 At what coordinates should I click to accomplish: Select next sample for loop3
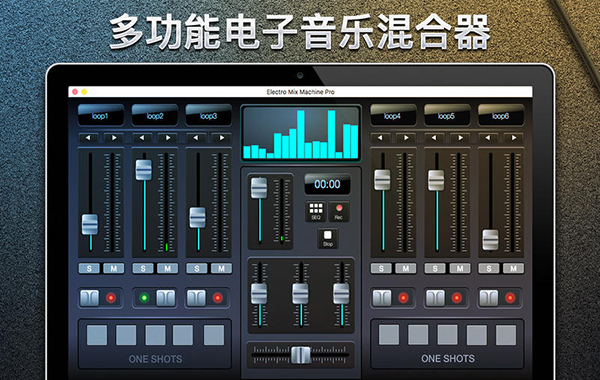click(x=222, y=138)
